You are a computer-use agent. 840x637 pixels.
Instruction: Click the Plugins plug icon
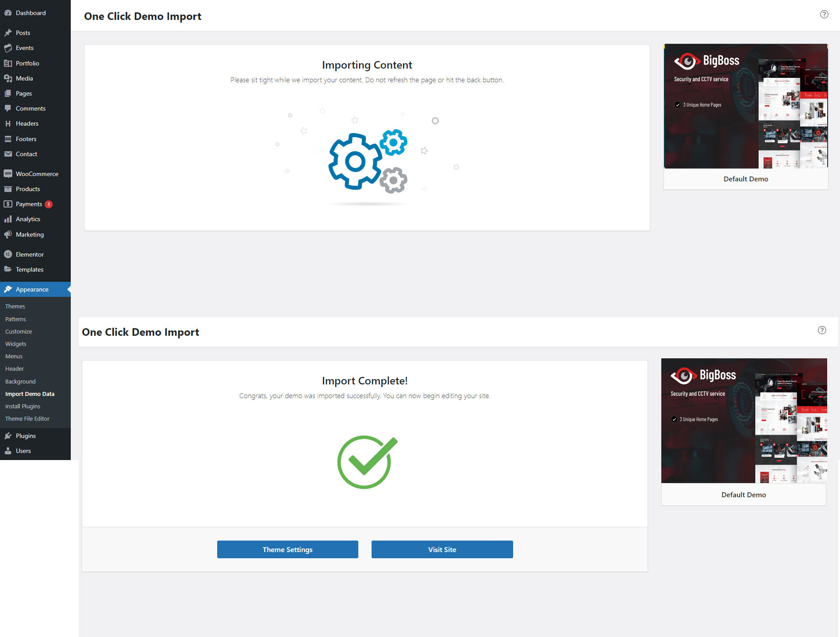[x=8, y=436]
